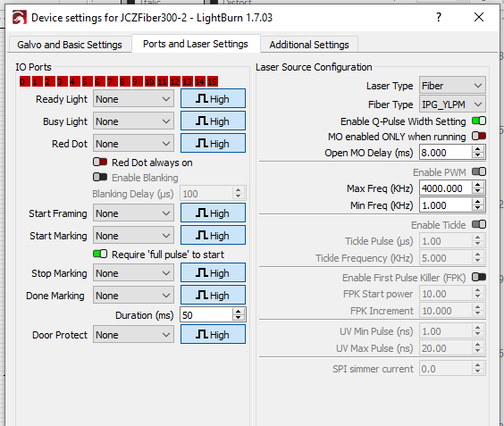
Task: Decrease the Duration (ms) value
Action: (239, 318)
